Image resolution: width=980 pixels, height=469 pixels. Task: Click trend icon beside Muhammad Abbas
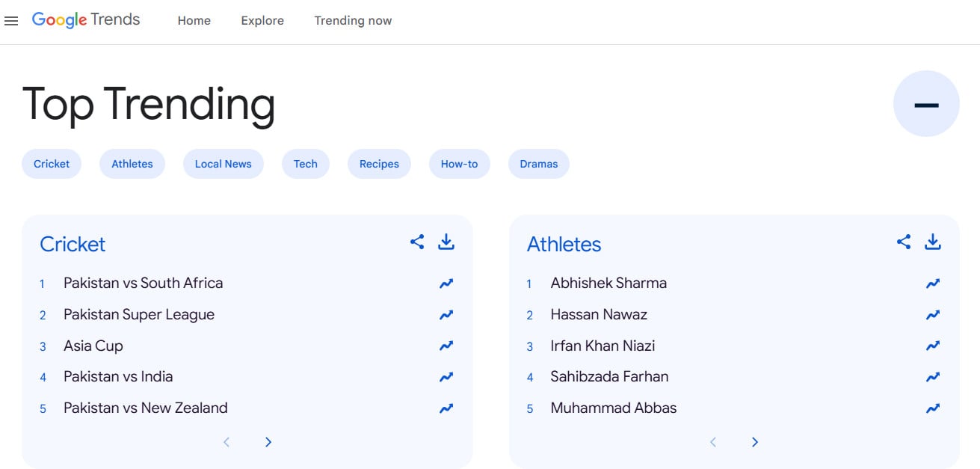pyautogui.click(x=933, y=408)
